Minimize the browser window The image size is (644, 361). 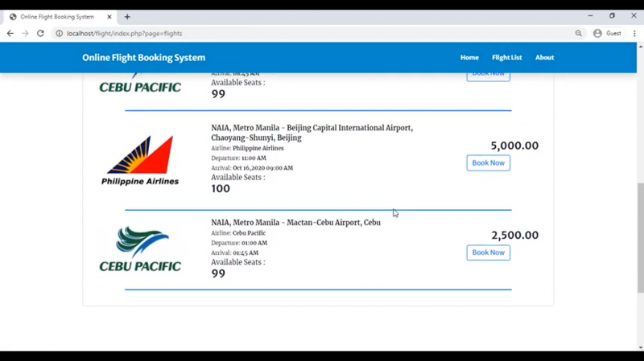point(590,15)
